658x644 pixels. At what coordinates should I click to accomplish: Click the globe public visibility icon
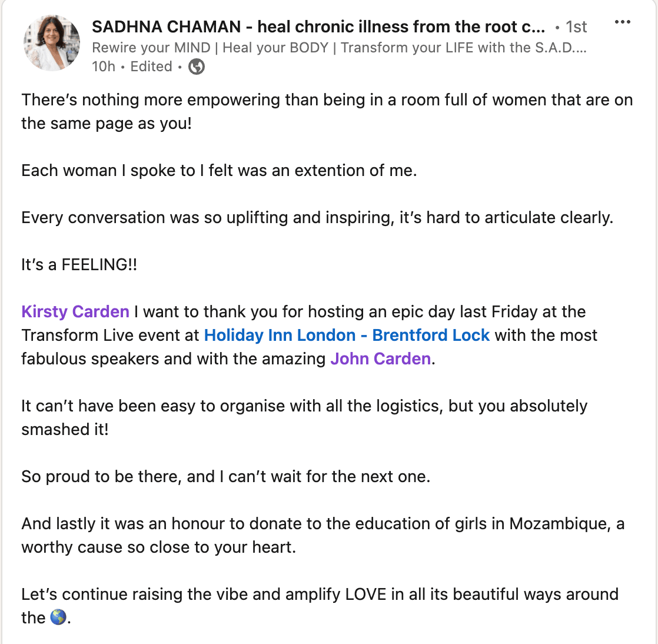coord(197,67)
